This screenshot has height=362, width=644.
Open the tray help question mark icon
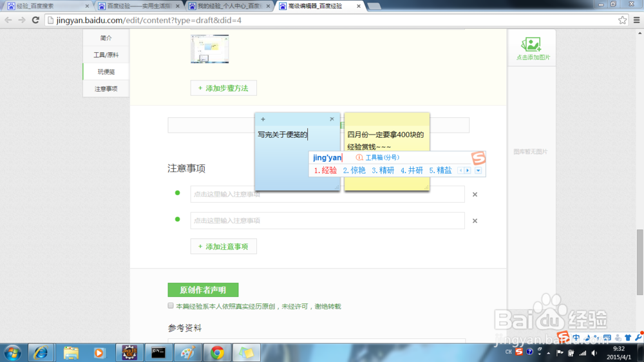click(x=529, y=352)
